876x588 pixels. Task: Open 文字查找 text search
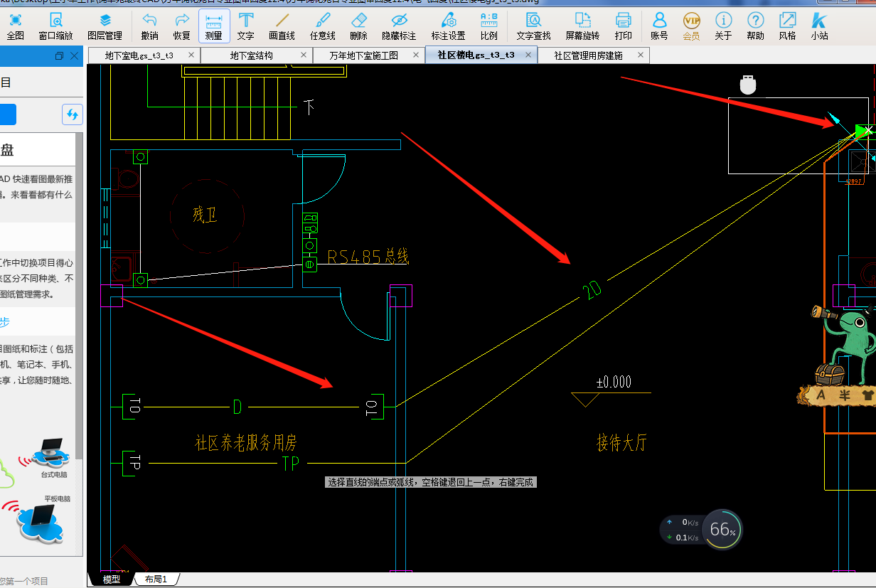533,26
